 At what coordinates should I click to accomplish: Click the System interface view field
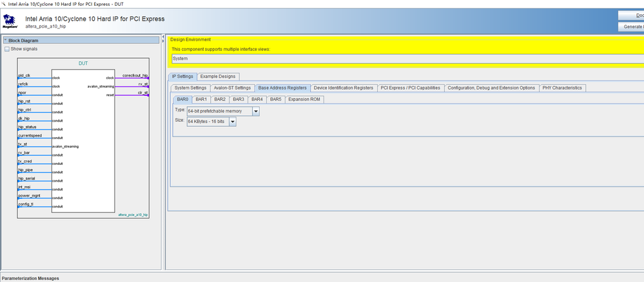(407, 59)
